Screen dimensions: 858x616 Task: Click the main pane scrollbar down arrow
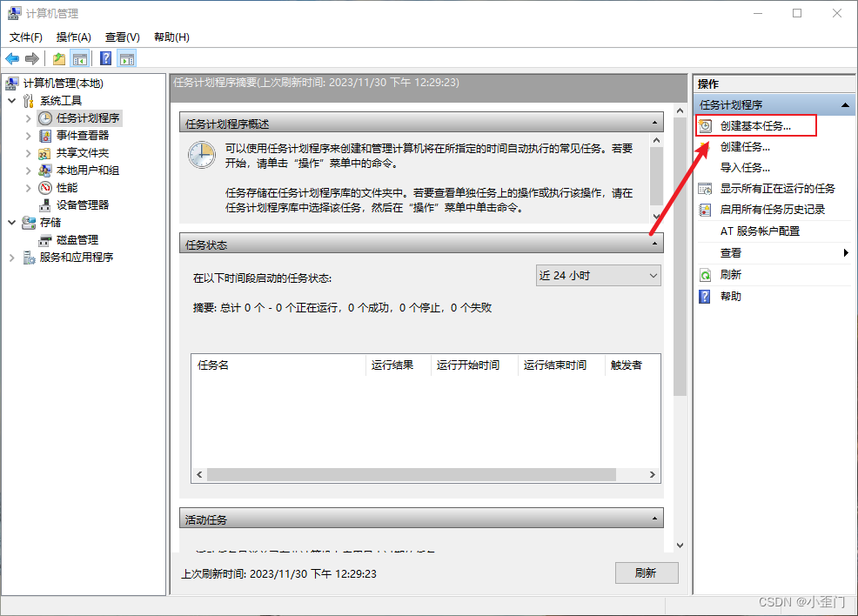(x=680, y=546)
